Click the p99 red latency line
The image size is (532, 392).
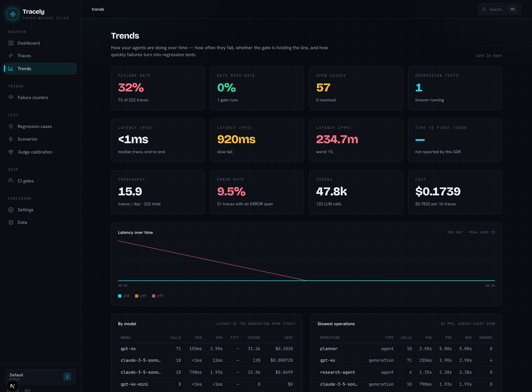point(212,260)
